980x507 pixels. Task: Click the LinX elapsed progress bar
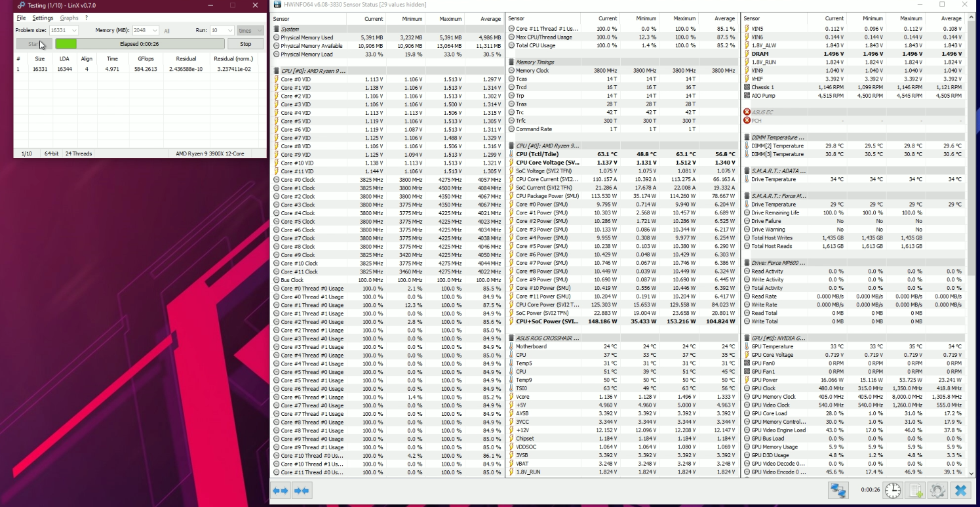coord(140,44)
